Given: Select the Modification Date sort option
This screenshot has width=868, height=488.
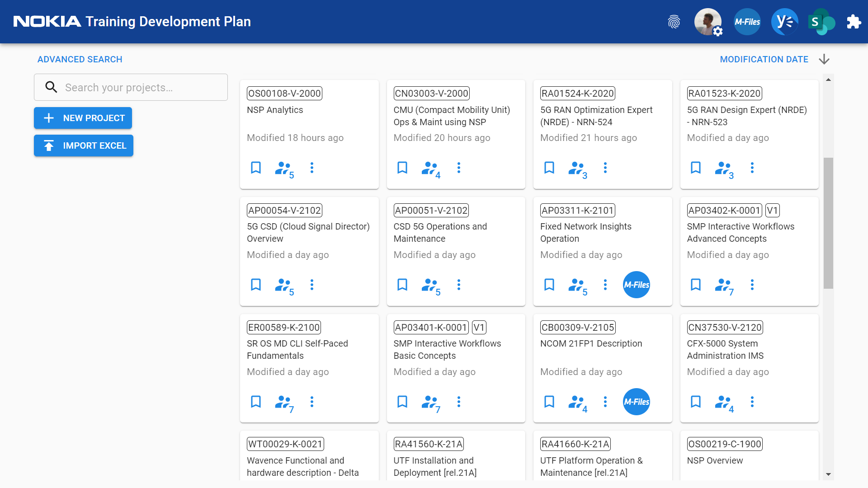Looking at the screenshot, I should pyautogui.click(x=764, y=59).
